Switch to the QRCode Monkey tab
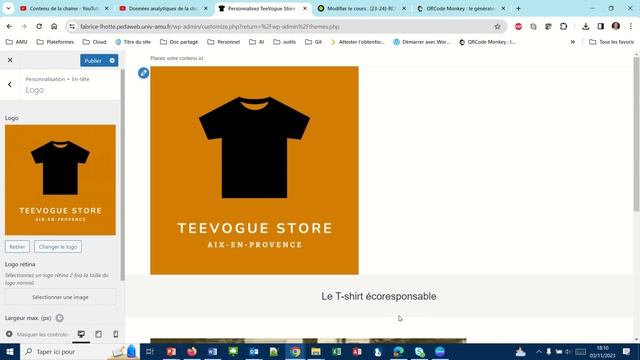The image size is (640, 360). click(461, 8)
